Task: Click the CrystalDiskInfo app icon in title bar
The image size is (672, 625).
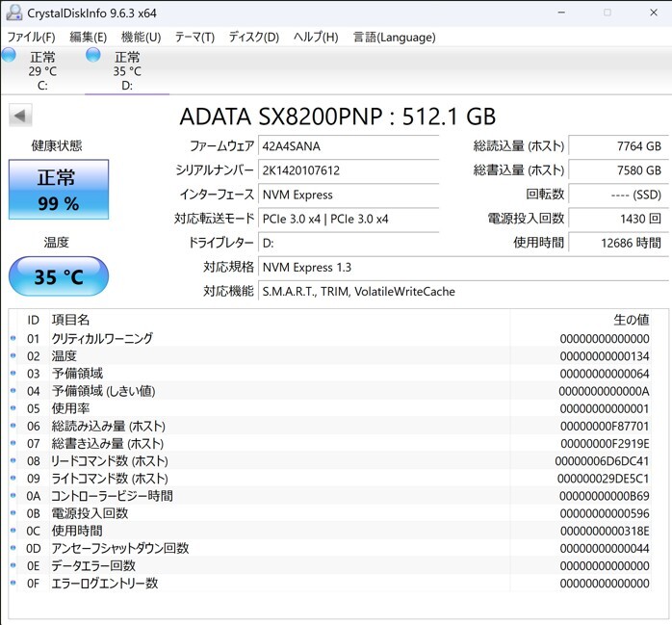Action: coord(14,13)
